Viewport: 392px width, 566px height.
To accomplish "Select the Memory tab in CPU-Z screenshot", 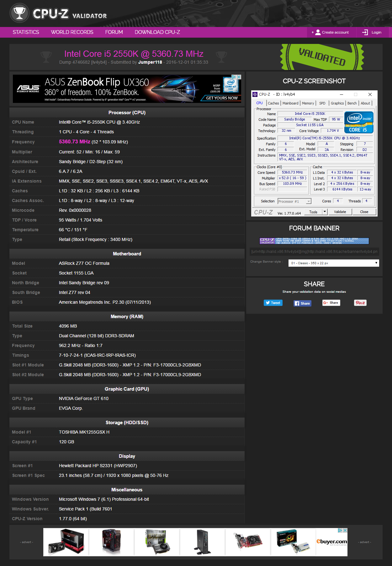I will click(x=308, y=103).
